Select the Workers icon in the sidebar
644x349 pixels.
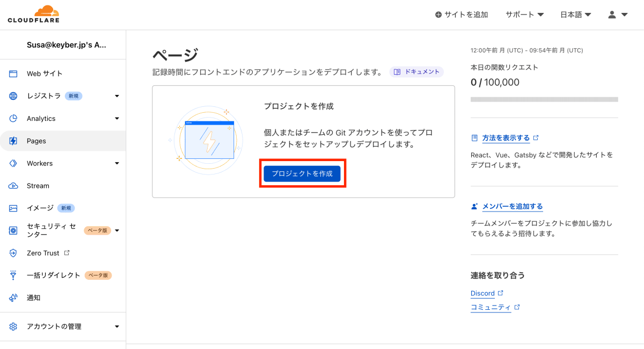coord(13,163)
